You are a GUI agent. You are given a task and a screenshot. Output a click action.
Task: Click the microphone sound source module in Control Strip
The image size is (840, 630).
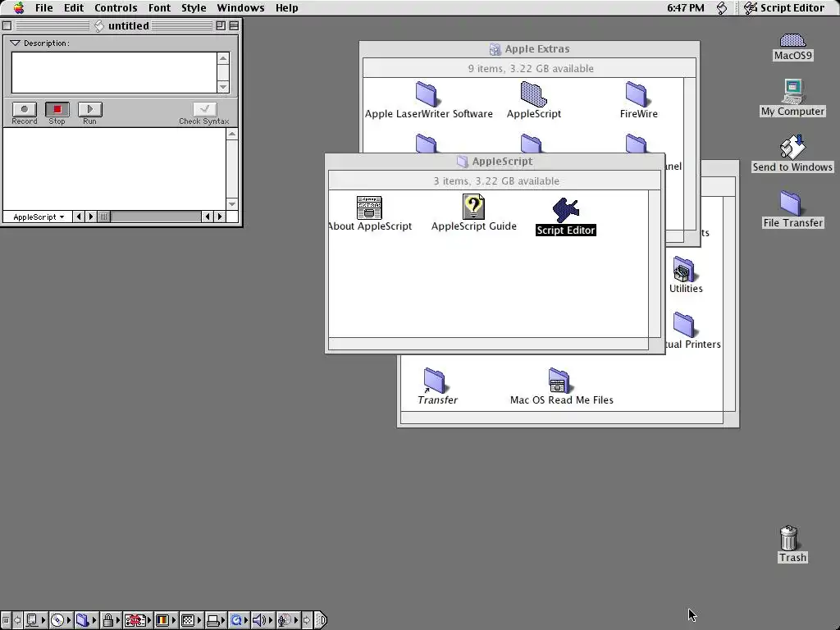288,620
